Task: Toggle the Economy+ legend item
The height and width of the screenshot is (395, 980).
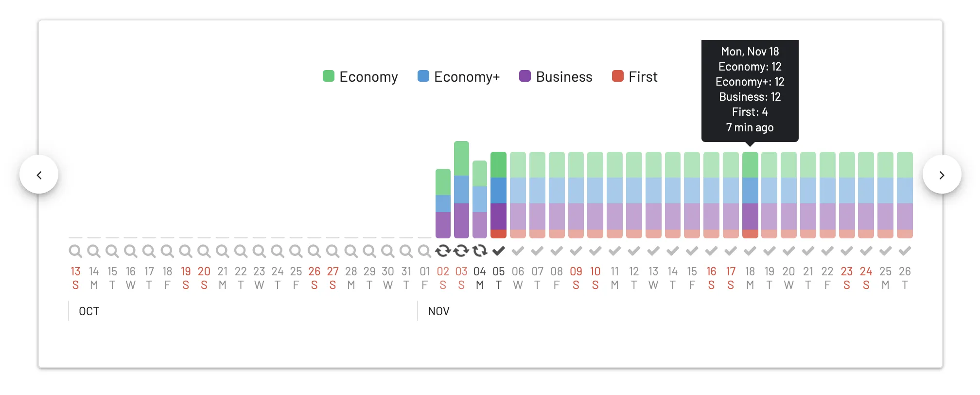Action: pyautogui.click(x=458, y=76)
